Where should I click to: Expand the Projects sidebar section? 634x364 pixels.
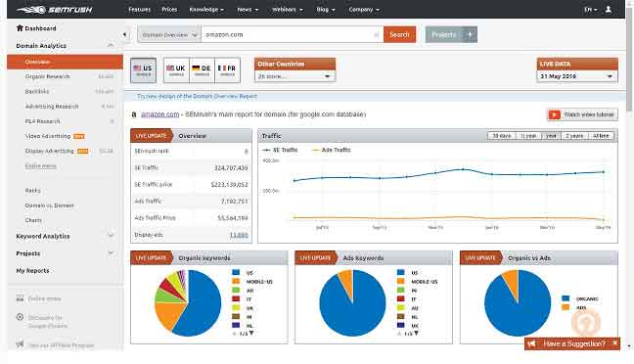[111, 252]
